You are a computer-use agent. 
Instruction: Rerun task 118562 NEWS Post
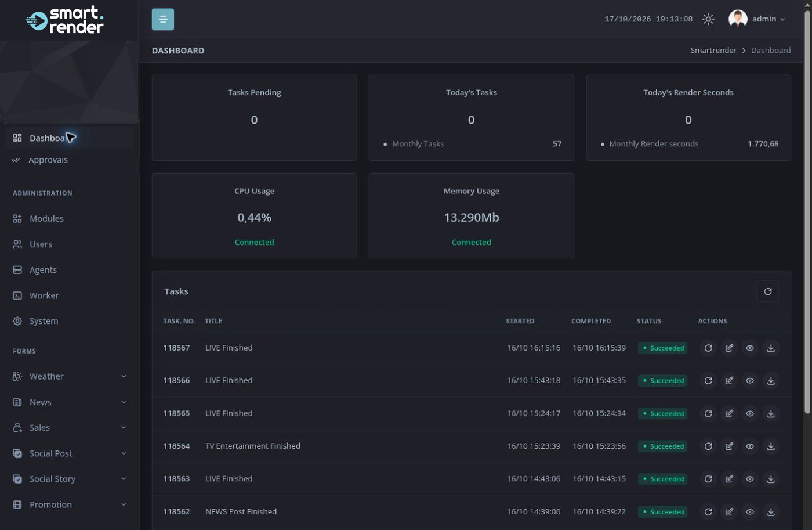point(708,512)
